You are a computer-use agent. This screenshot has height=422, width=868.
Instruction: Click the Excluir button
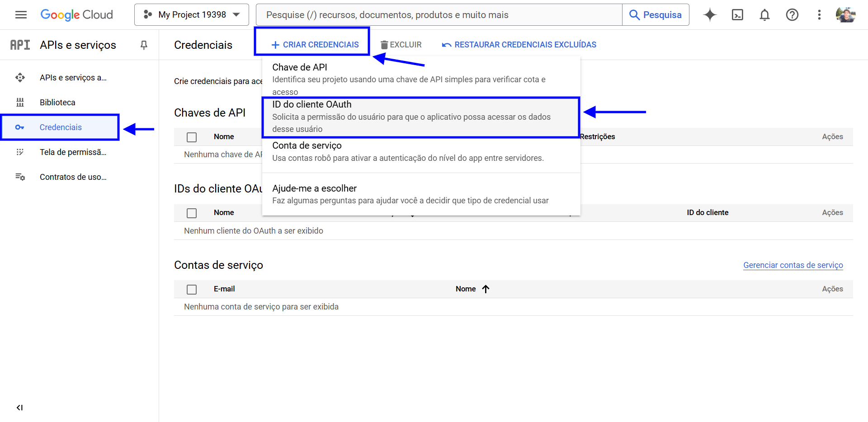(x=401, y=45)
